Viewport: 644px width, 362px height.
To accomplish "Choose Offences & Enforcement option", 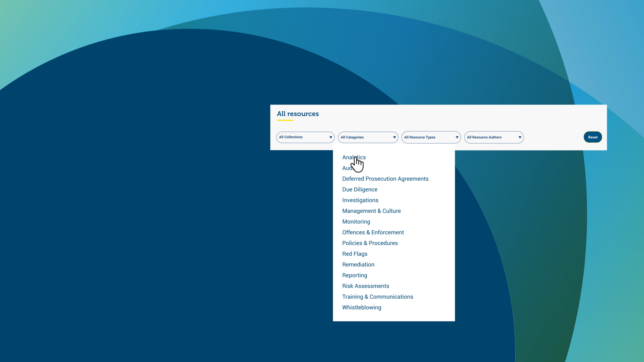I will pos(373,232).
